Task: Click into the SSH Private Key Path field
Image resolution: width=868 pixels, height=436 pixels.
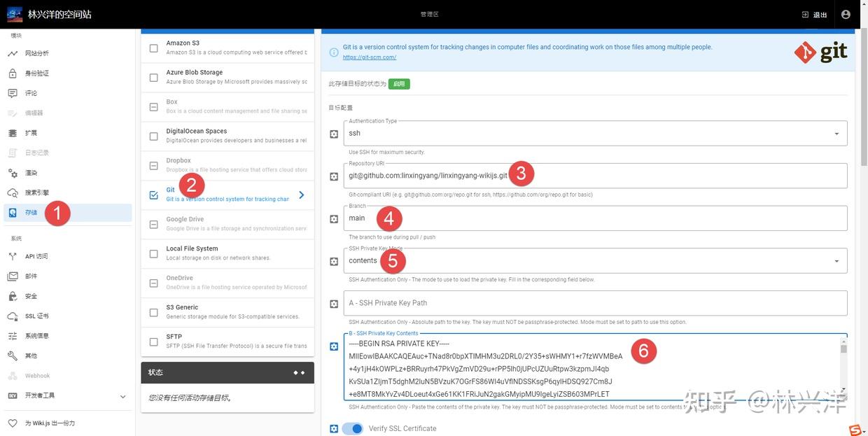Action: point(595,303)
